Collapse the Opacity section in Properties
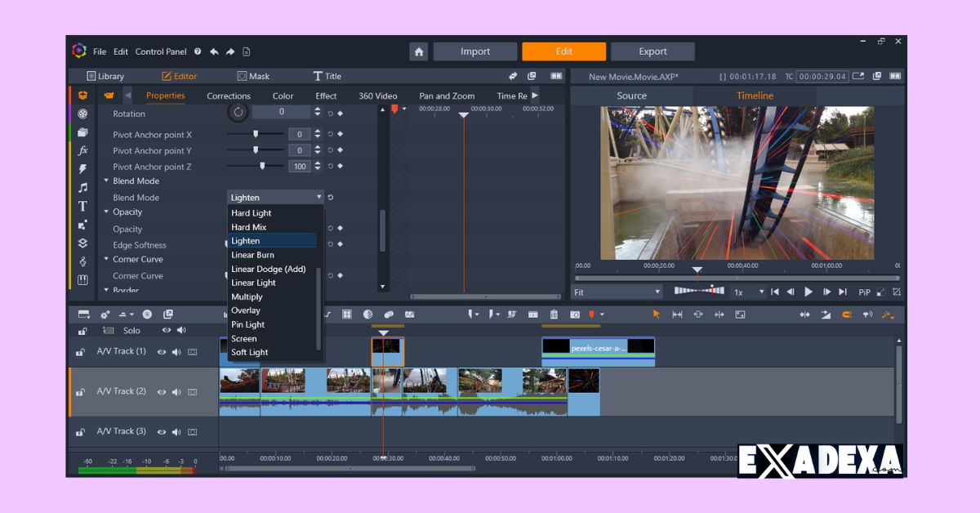 click(x=106, y=212)
